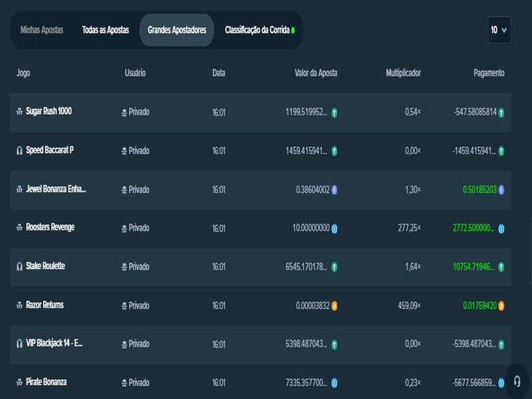This screenshot has height=399, width=532.
Task: Click the -1459.415941... payout value
Action: (x=474, y=151)
